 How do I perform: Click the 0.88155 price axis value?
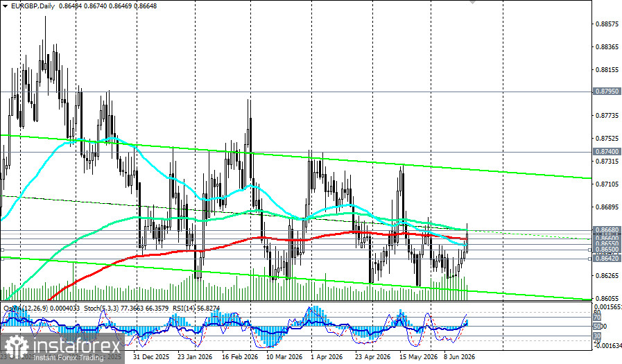click(x=607, y=70)
